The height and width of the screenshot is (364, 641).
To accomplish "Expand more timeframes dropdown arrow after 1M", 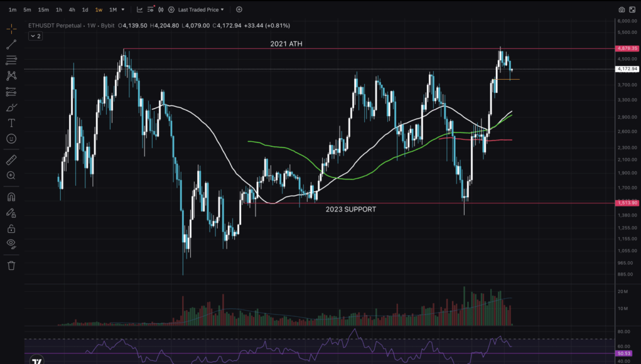I will pyautogui.click(x=123, y=10).
